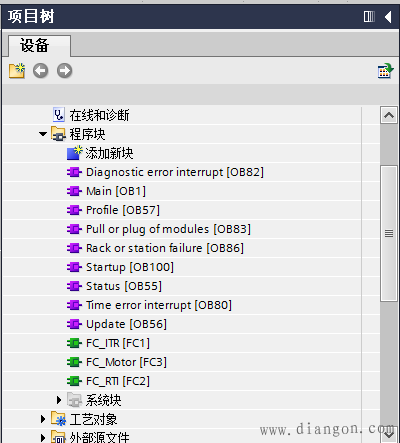
Task: Click the green FC_Motor block icon
Action: tap(74, 362)
